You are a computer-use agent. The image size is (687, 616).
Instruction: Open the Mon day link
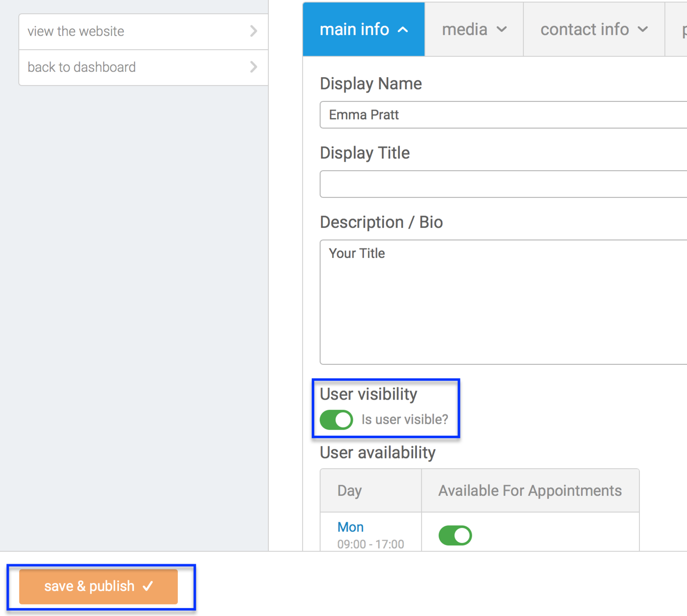tap(350, 527)
